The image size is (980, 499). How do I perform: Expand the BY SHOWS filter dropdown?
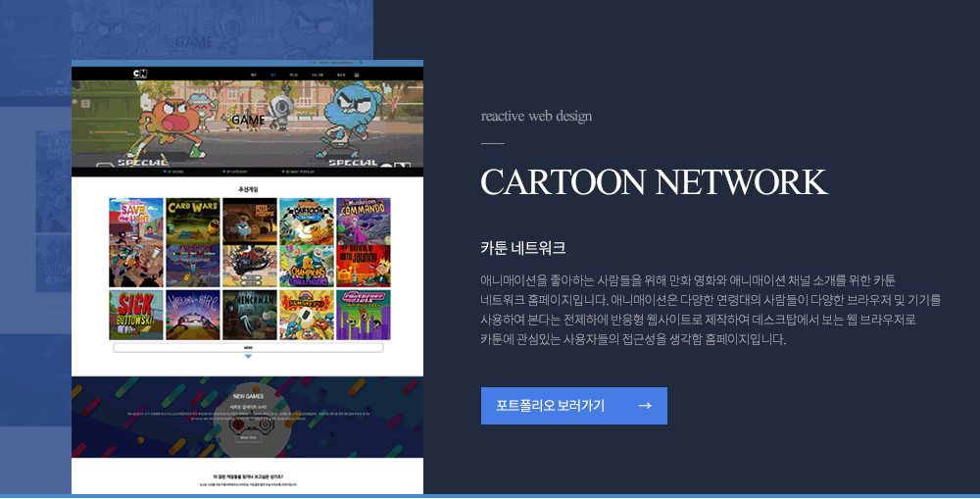tap(173, 172)
